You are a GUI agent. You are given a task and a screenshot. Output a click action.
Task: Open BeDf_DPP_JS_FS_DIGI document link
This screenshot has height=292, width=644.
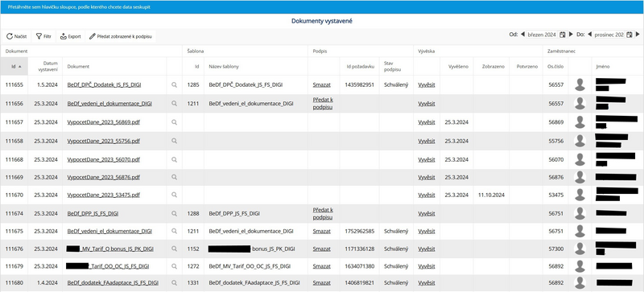(93, 213)
